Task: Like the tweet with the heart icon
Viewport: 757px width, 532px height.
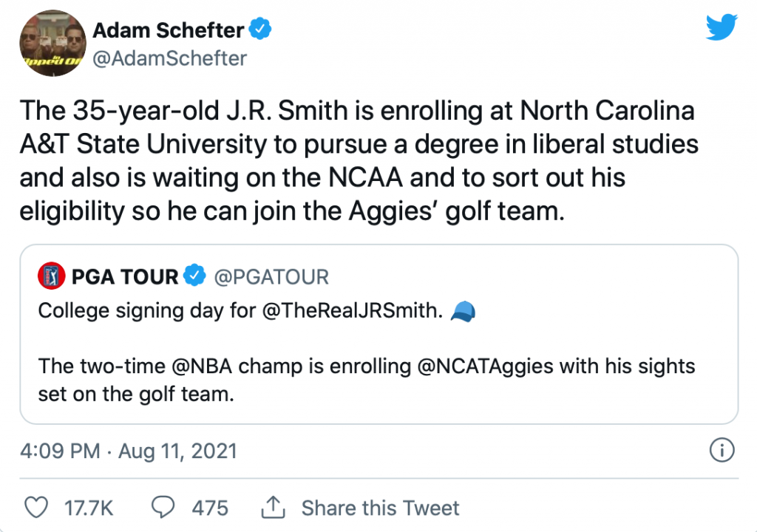Action: 36,508
